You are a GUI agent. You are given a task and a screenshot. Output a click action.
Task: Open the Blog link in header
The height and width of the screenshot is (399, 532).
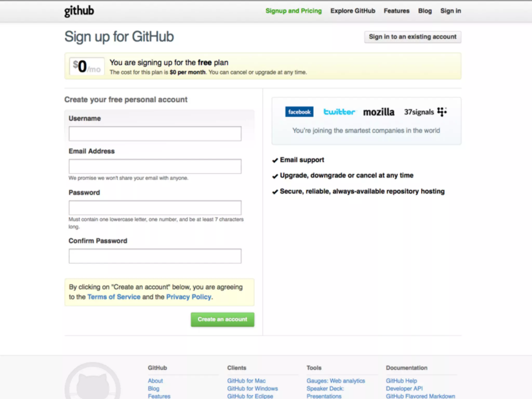coord(425,11)
